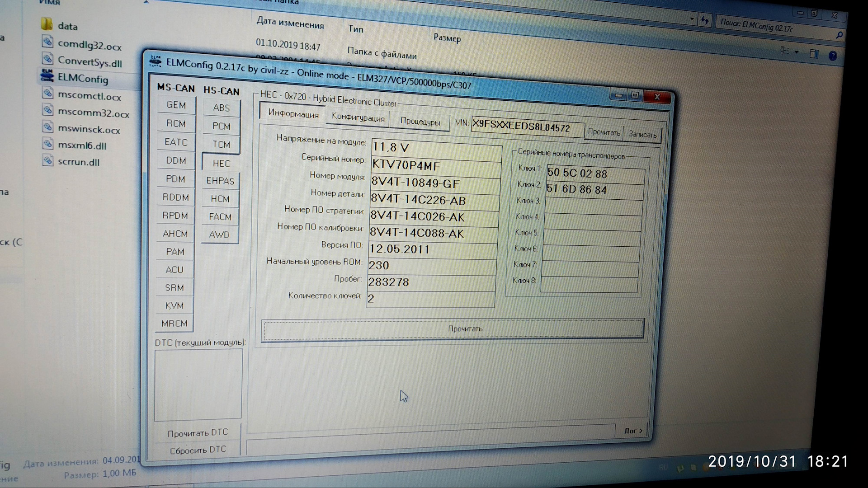Expand the Лог panel
Viewport: 868px width, 488px height.
tap(633, 431)
